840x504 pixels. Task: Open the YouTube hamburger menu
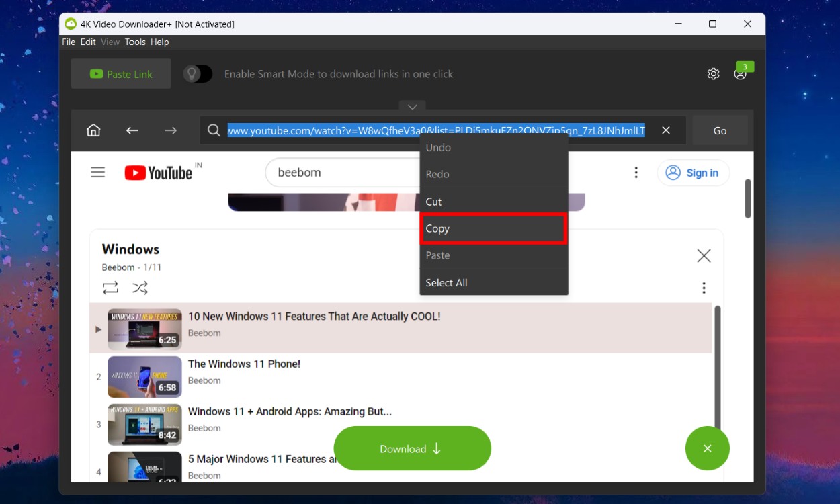(98, 172)
